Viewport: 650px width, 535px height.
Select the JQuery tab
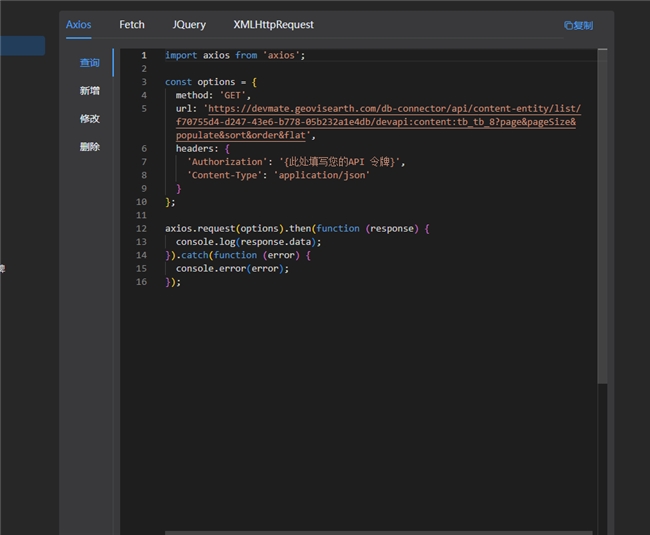189,25
